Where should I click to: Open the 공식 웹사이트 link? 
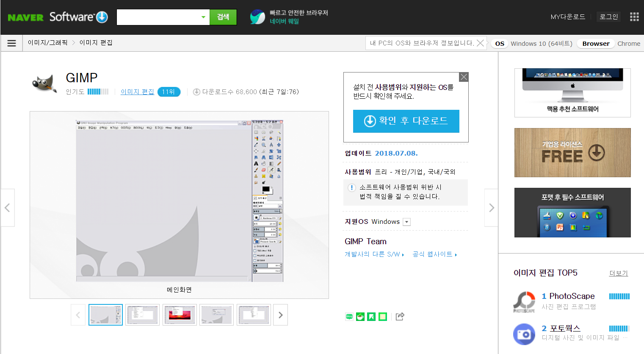pos(434,254)
